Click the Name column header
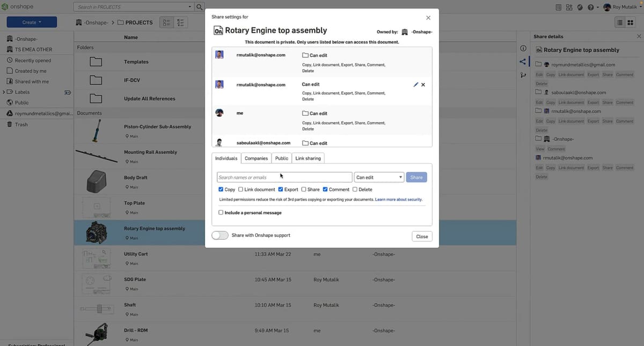644x346 pixels. click(131, 38)
